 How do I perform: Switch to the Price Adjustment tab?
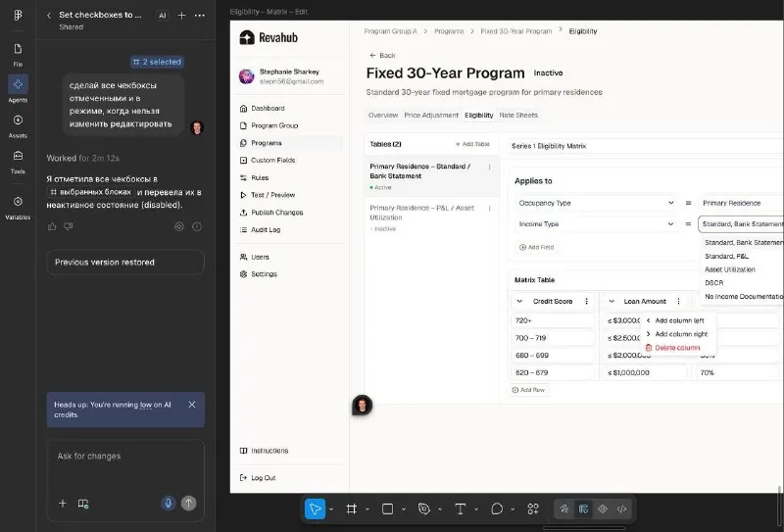coord(431,115)
